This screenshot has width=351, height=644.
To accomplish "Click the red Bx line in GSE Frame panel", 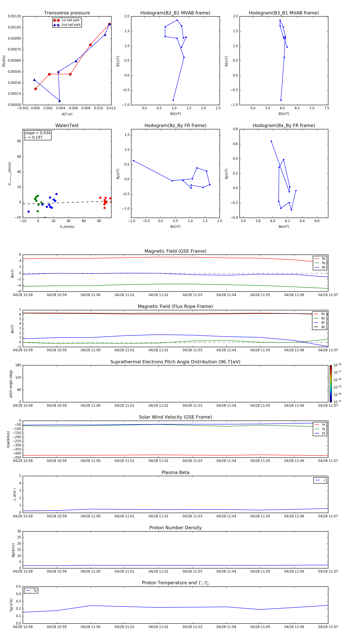I will click(175, 257).
